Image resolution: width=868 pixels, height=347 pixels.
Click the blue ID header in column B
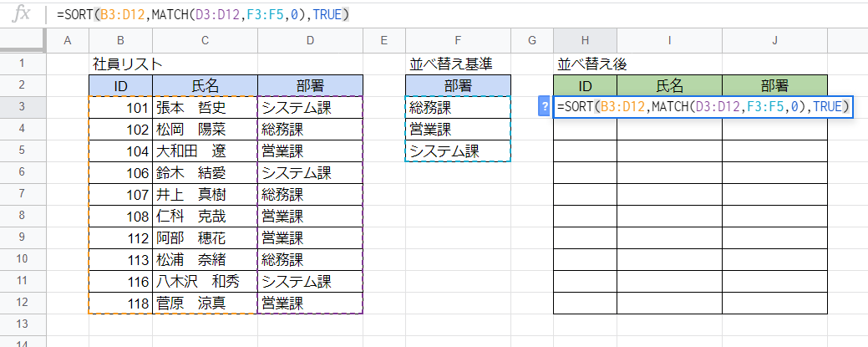pos(120,85)
